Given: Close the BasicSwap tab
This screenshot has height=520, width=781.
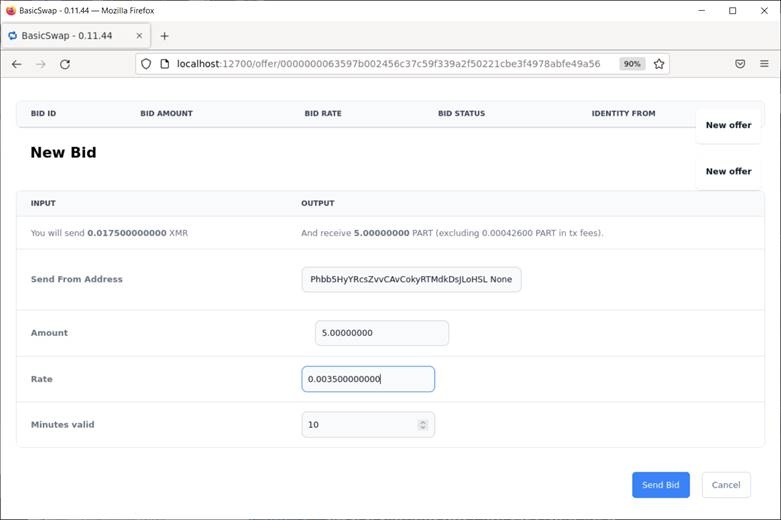Looking at the screenshot, I should point(139,36).
